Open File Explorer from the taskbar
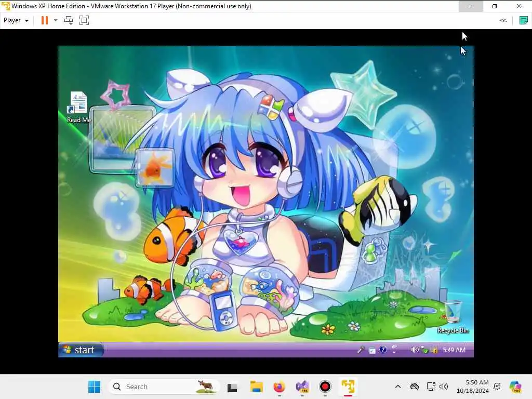Screen dimensions: 532x399 pyautogui.click(x=257, y=387)
